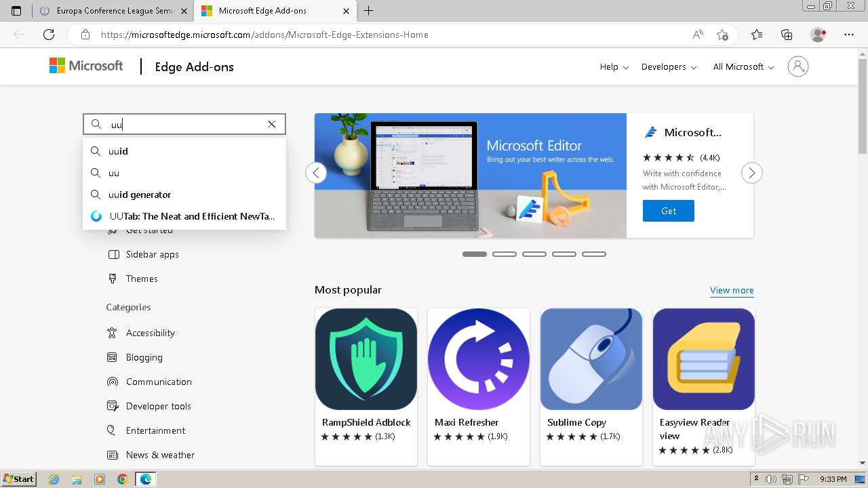Open Easyview Reader view extension icon
Viewport: 868px width, 488px height.
click(x=704, y=359)
